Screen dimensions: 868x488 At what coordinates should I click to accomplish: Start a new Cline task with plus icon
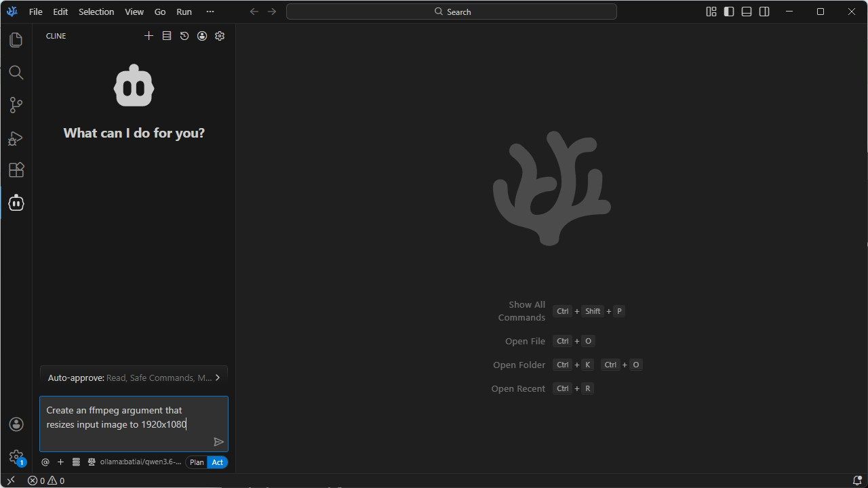[149, 36]
